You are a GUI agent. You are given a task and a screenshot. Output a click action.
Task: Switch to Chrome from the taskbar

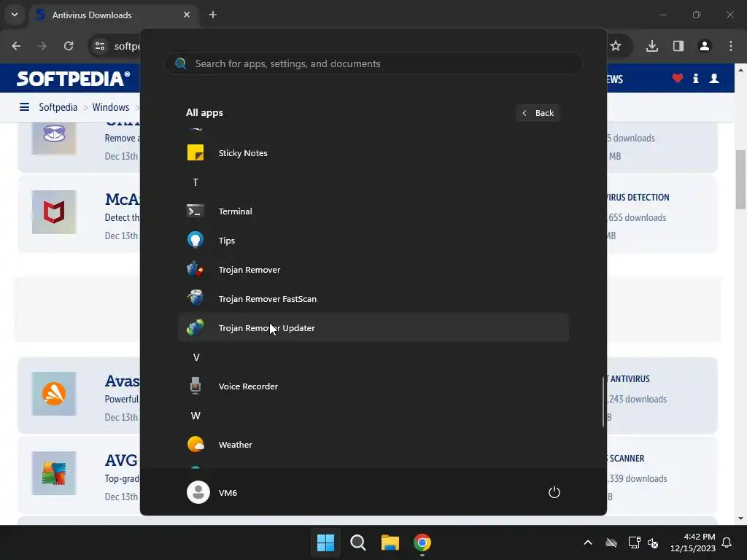[422, 542]
